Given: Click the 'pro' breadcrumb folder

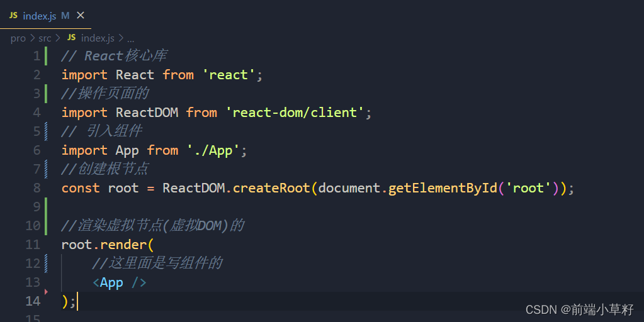Looking at the screenshot, I should (x=18, y=38).
